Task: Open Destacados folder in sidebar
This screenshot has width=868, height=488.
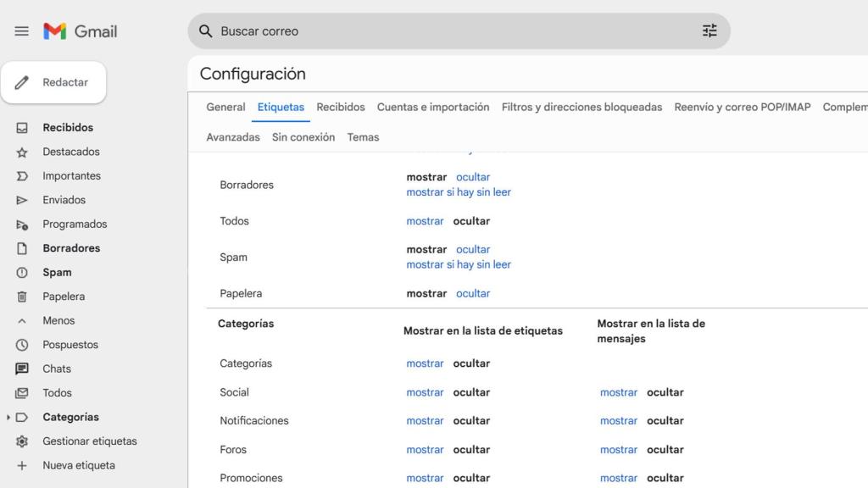Action: [x=71, y=152]
